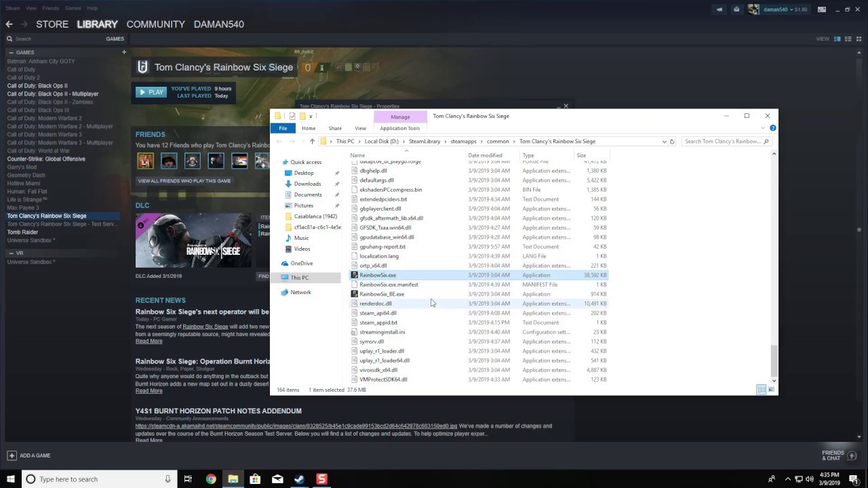868x488 pixels.
Task: Click Steam back navigation arrow
Action: 9,24
